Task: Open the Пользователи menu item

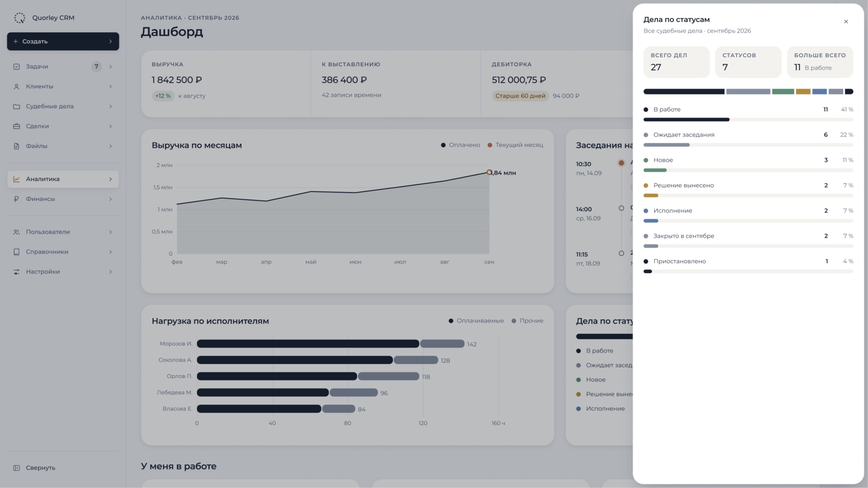Action: (x=63, y=232)
